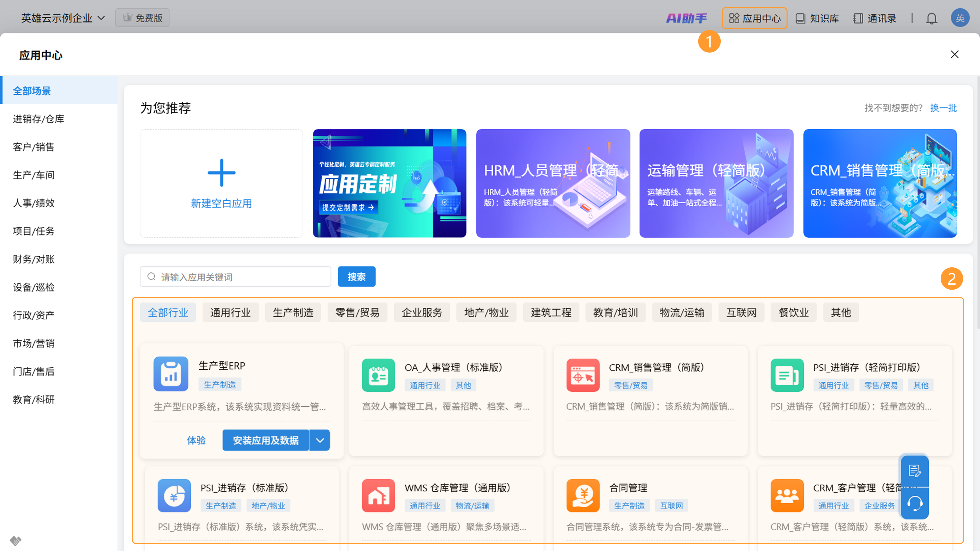Click the OA_人事管理 app icon
Viewport: 980px width, 551px height.
378,375
